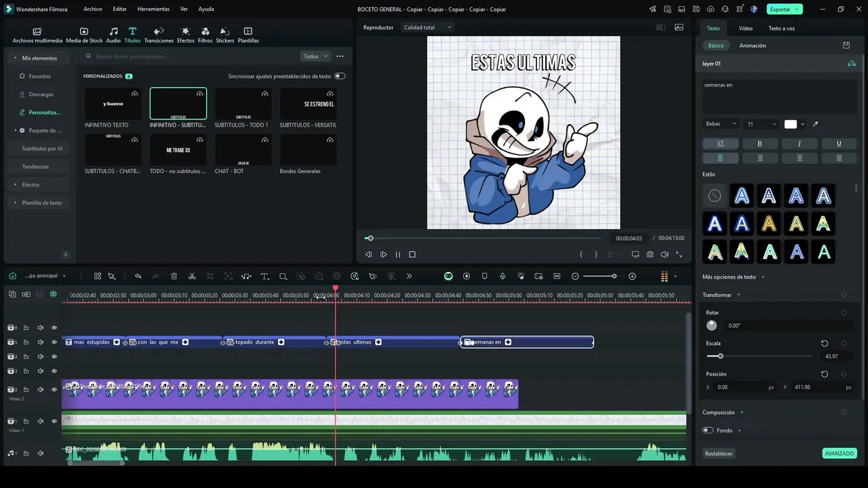Click the white text color swatch

[x=791, y=124]
